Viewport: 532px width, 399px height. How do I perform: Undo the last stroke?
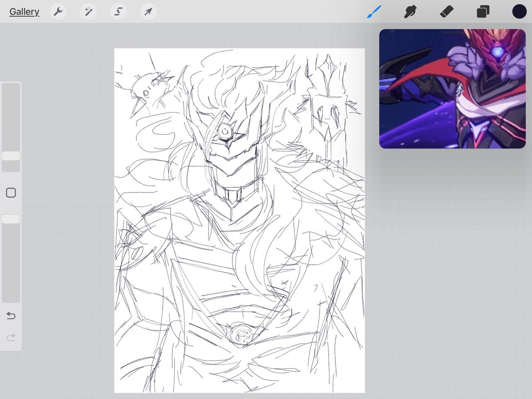coord(11,316)
